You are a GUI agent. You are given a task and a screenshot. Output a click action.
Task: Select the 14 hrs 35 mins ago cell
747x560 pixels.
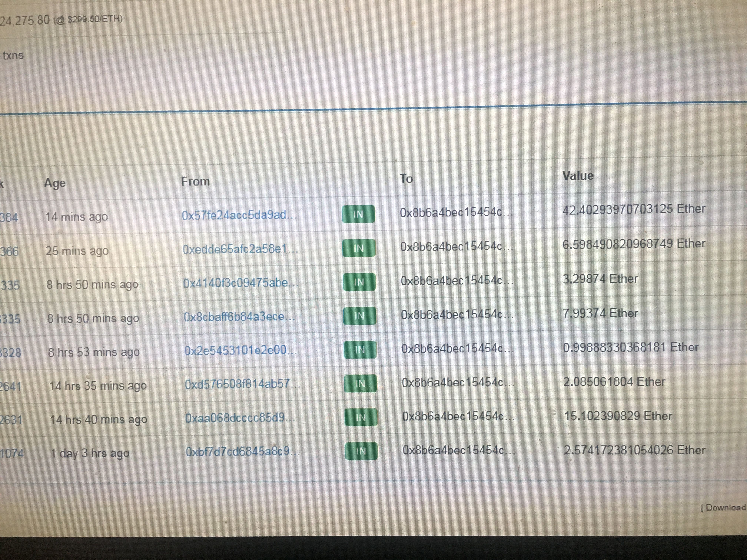(98, 386)
